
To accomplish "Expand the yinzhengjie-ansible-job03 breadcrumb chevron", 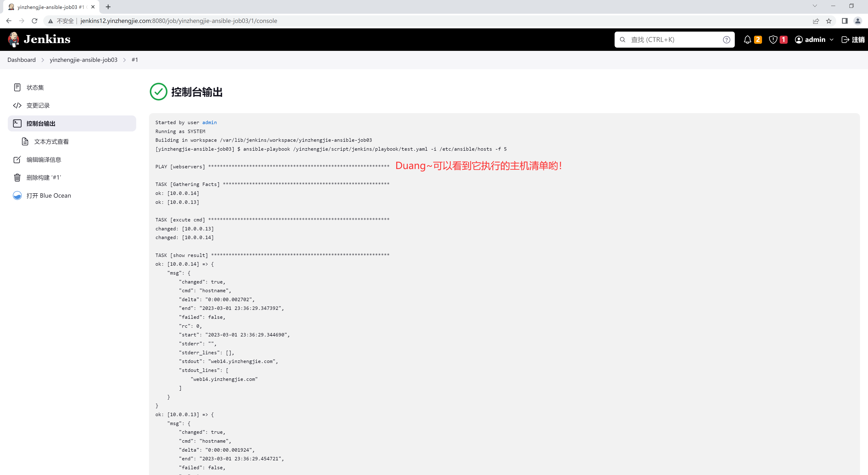I will pyautogui.click(x=124, y=60).
